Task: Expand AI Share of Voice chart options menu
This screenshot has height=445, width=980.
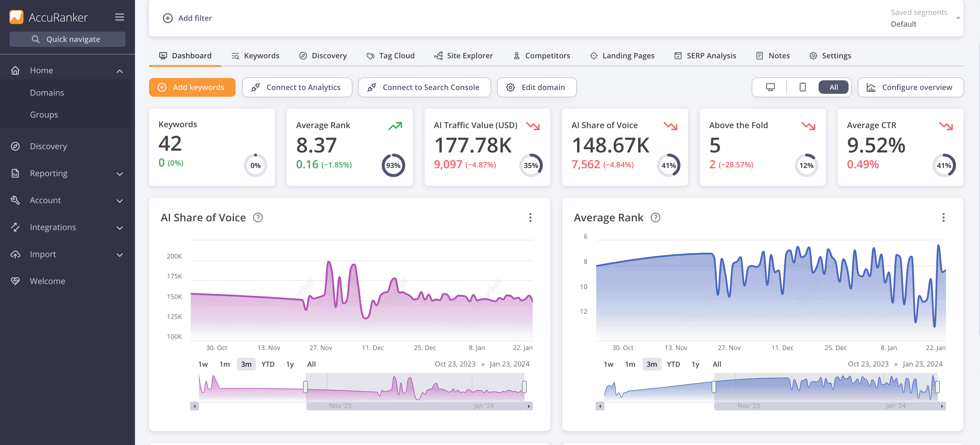Action: 530,217
